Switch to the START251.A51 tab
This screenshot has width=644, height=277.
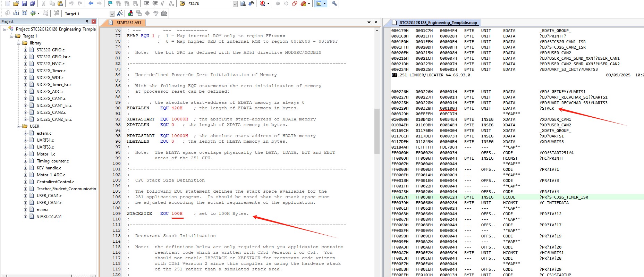click(x=128, y=23)
